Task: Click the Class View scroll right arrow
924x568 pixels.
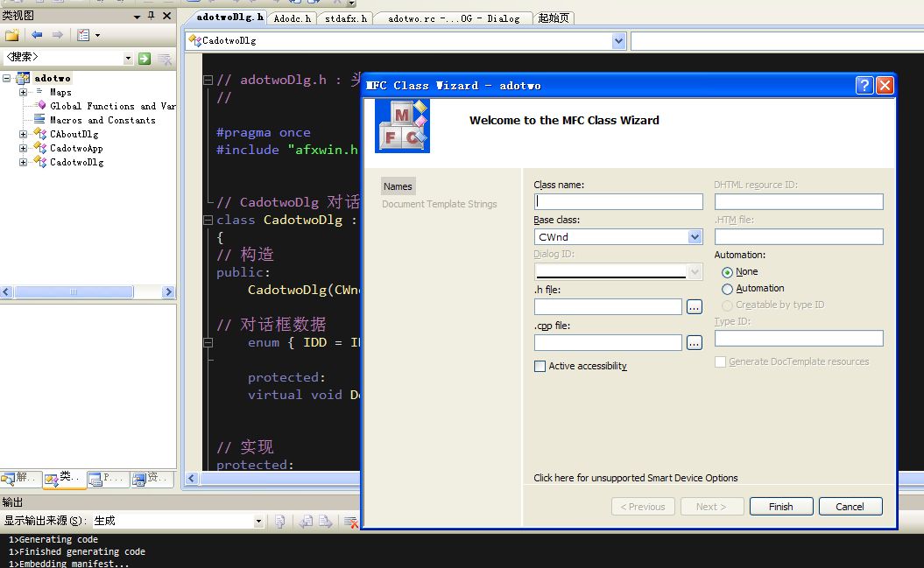Action: click(168, 291)
